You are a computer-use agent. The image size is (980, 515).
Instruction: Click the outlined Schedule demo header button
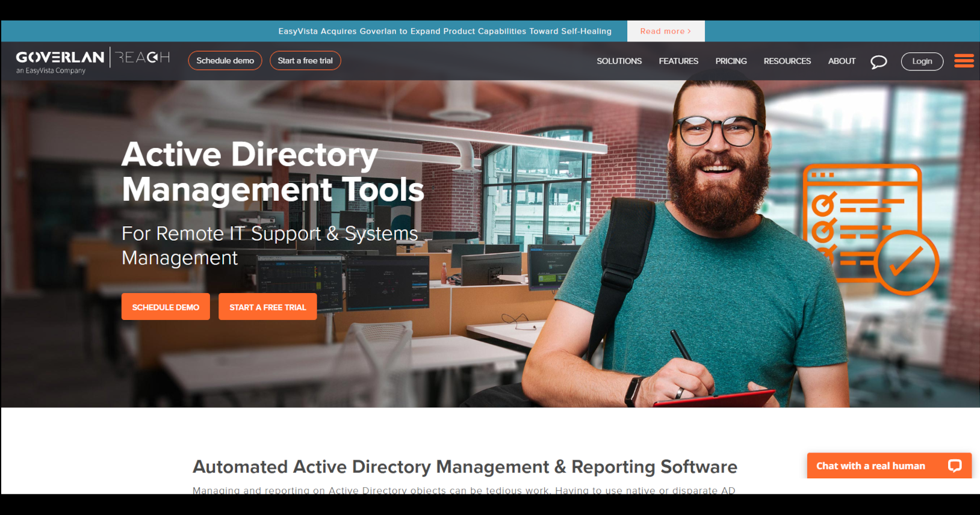click(x=225, y=61)
